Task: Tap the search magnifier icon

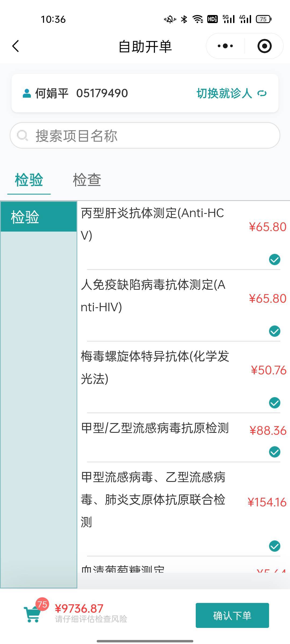Action: [22, 135]
